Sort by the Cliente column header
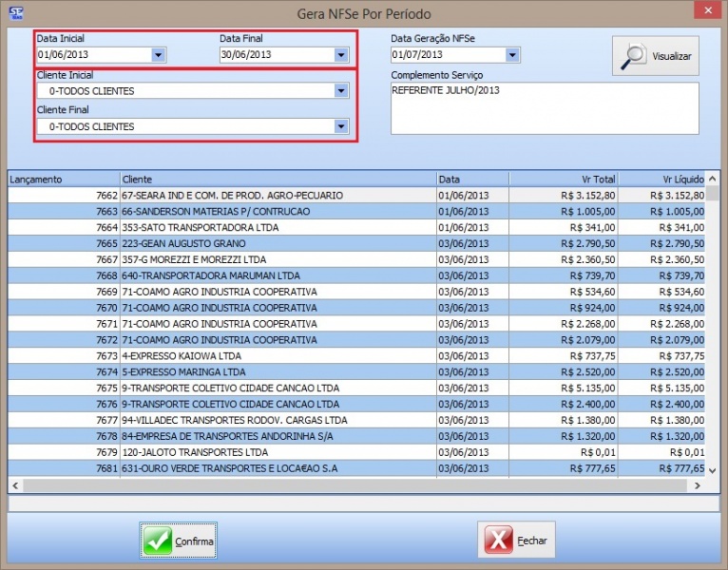 point(276,179)
